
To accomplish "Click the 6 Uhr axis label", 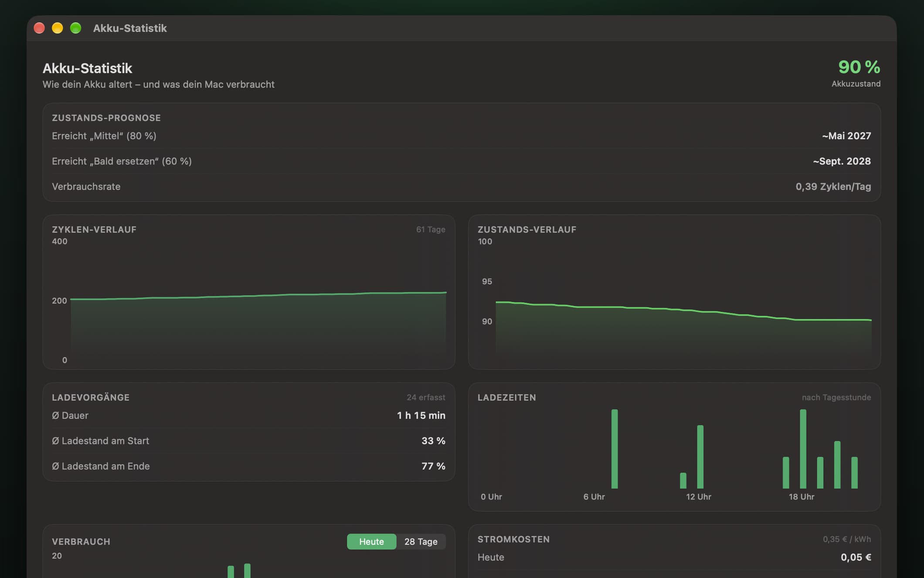I will [x=594, y=497].
